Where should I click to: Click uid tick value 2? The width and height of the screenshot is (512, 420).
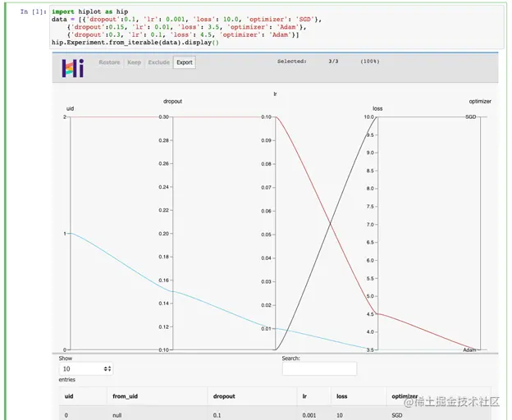[x=65, y=116]
